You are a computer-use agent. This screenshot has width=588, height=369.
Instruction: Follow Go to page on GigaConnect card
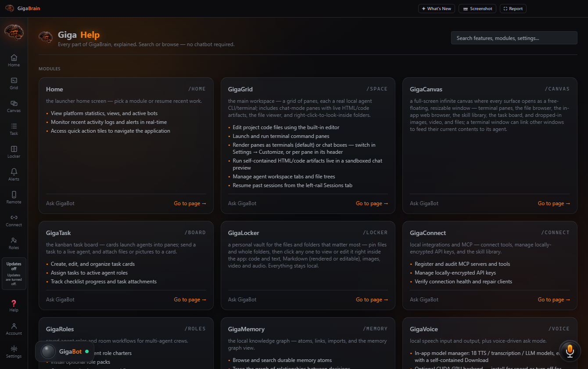(x=554, y=300)
